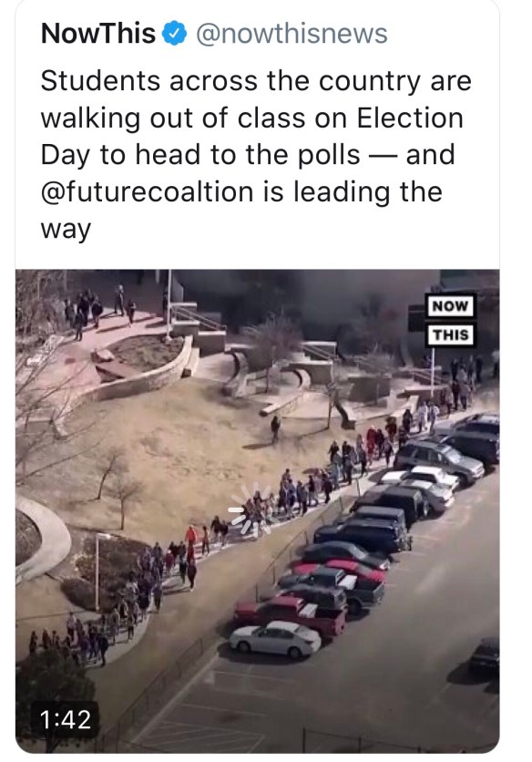Click the THIS box of the watermark logo
The height and width of the screenshot is (762, 532).
450,335
